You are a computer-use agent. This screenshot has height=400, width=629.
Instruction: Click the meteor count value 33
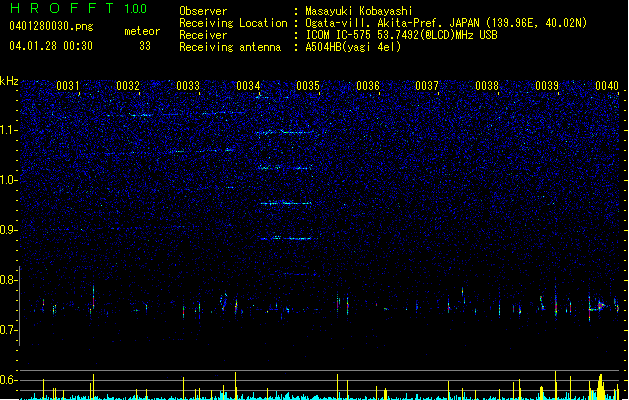(x=145, y=46)
